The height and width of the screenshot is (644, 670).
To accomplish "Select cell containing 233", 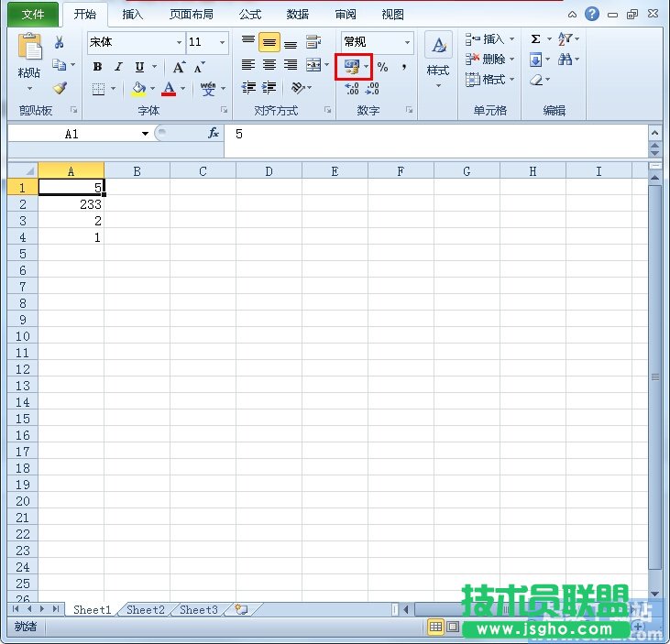I will tap(71, 204).
